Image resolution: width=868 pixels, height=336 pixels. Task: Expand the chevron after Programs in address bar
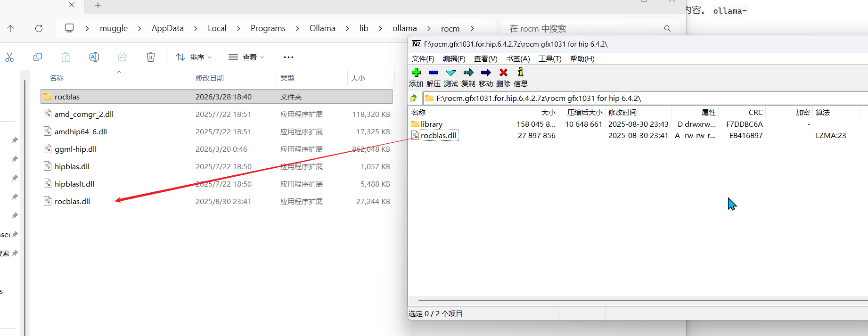(x=297, y=28)
